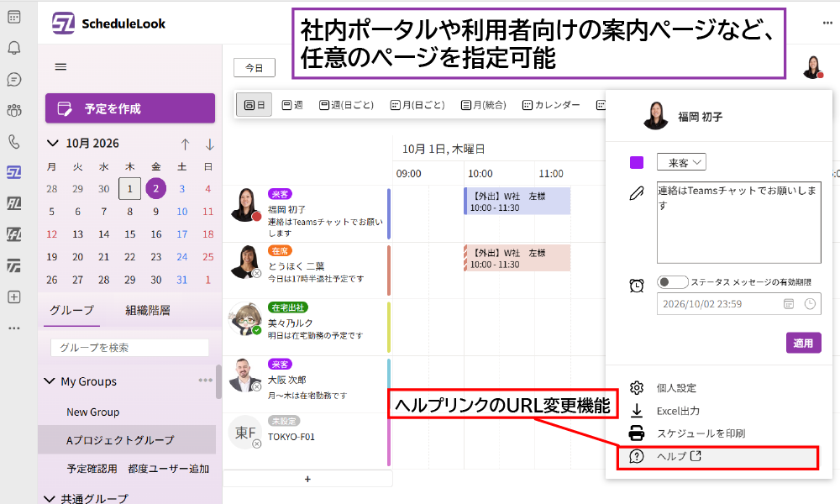Open the 来客 status dropdown

click(681, 162)
